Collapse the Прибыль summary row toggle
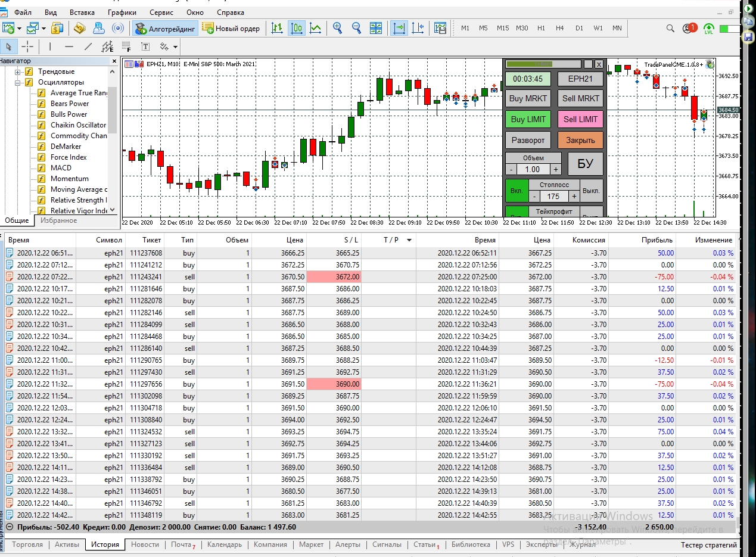The height and width of the screenshot is (557, 756). tap(10, 527)
